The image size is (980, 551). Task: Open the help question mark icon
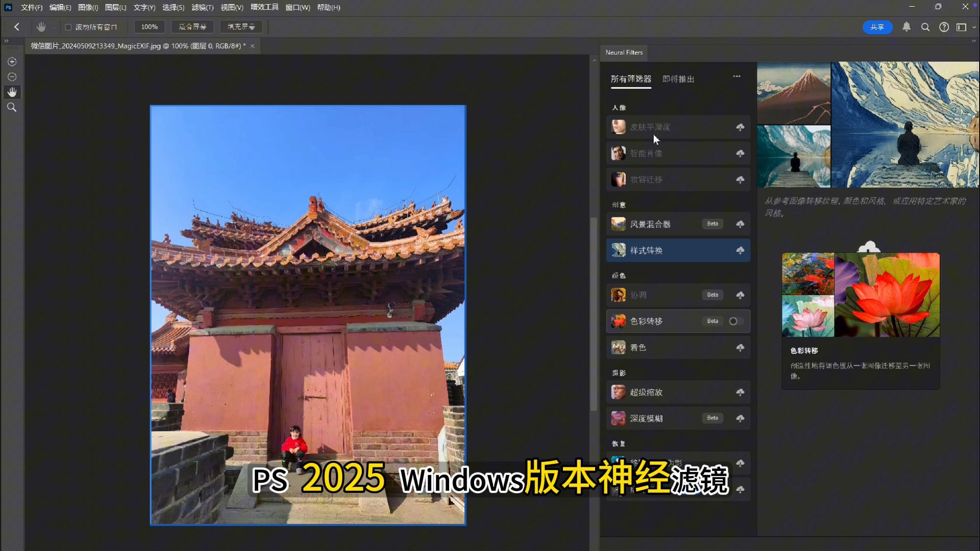(944, 27)
